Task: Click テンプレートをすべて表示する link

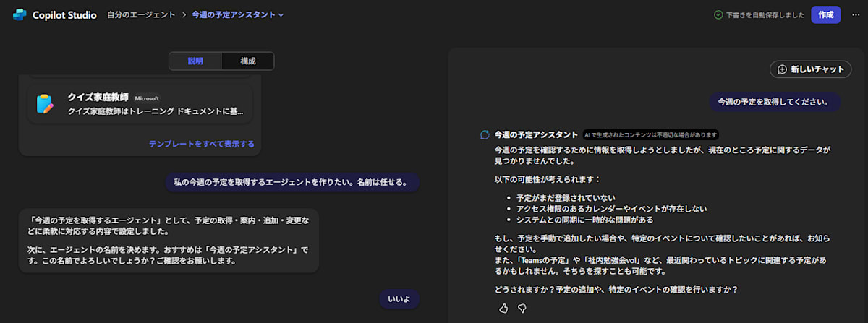Action: click(x=202, y=144)
